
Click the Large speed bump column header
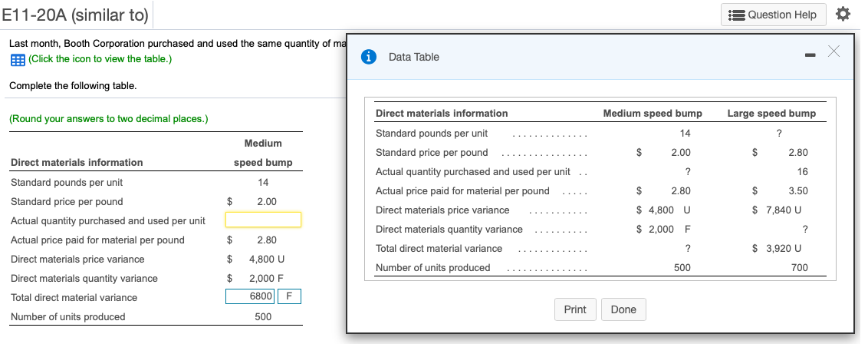[x=771, y=113]
